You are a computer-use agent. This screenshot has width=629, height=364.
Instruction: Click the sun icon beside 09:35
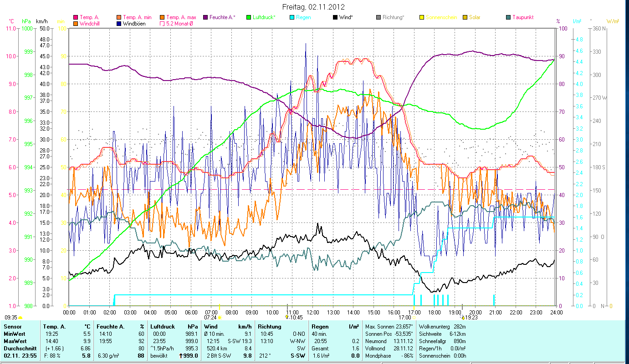tap(20, 317)
